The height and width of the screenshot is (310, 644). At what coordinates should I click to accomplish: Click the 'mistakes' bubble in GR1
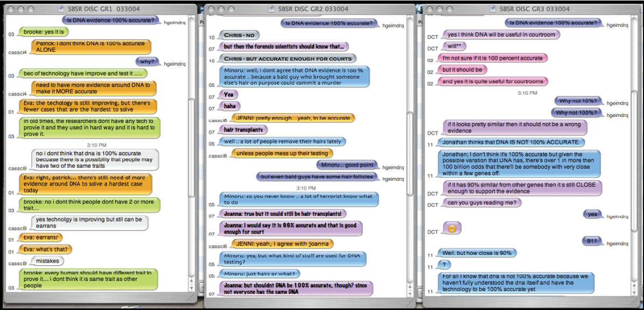(47, 260)
